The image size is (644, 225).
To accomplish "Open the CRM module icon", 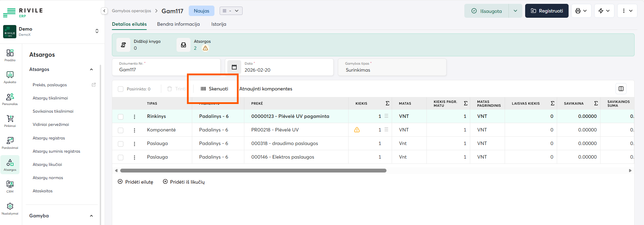I will [x=10, y=186].
